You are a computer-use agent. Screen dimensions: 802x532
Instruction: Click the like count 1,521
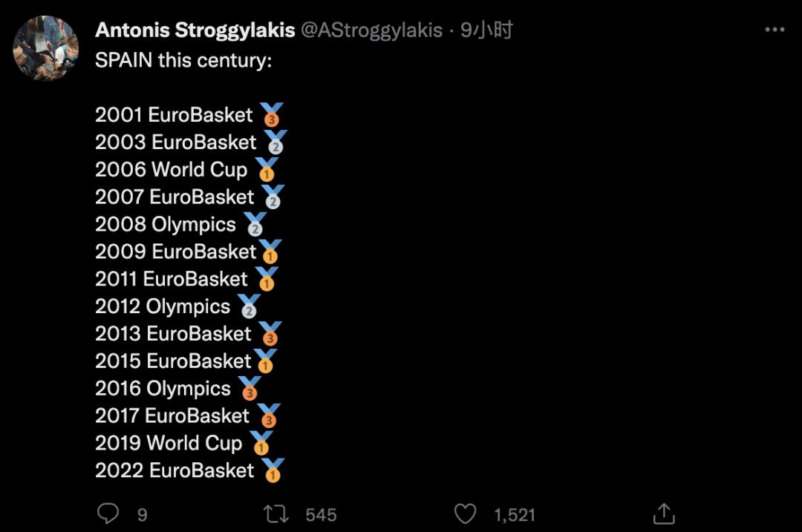pos(514,514)
